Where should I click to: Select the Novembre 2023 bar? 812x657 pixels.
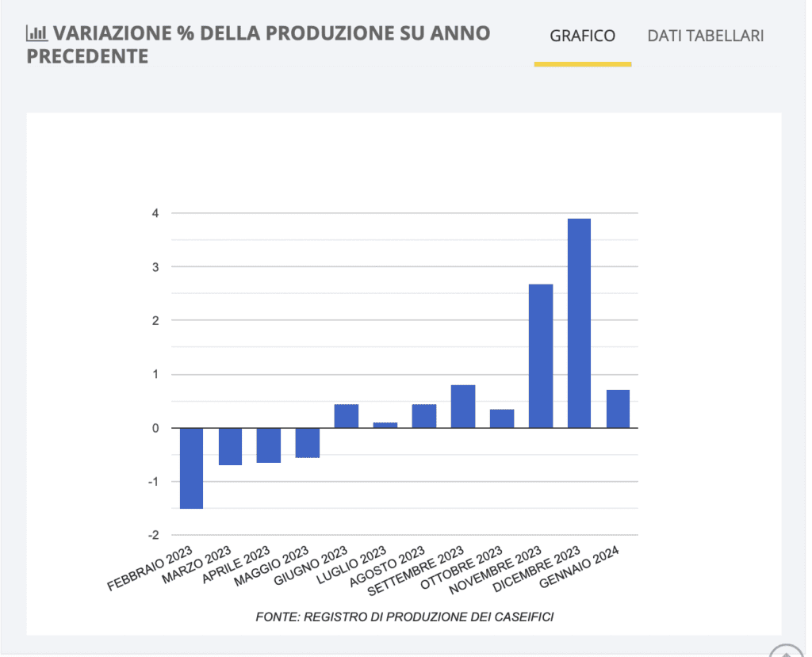(x=541, y=356)
